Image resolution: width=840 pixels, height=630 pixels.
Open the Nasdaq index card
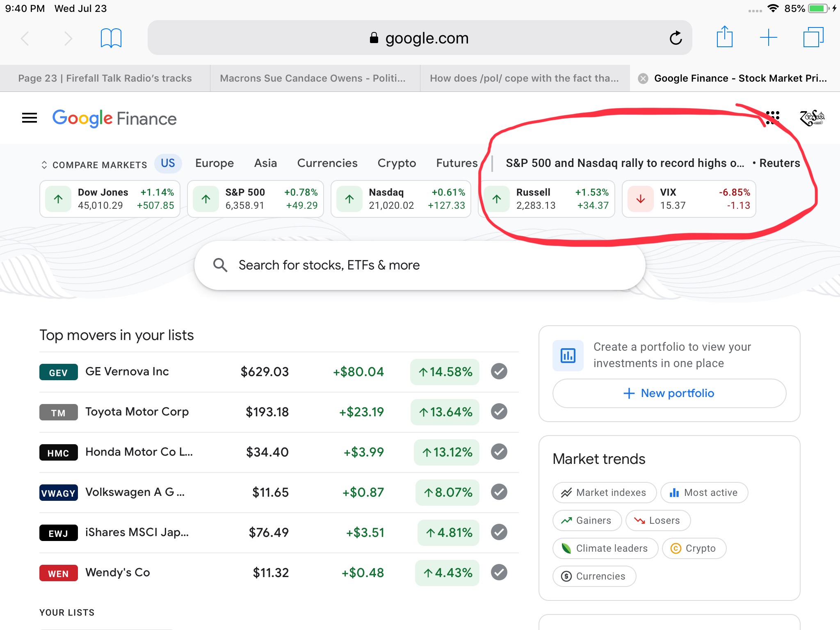pos(401,199)
